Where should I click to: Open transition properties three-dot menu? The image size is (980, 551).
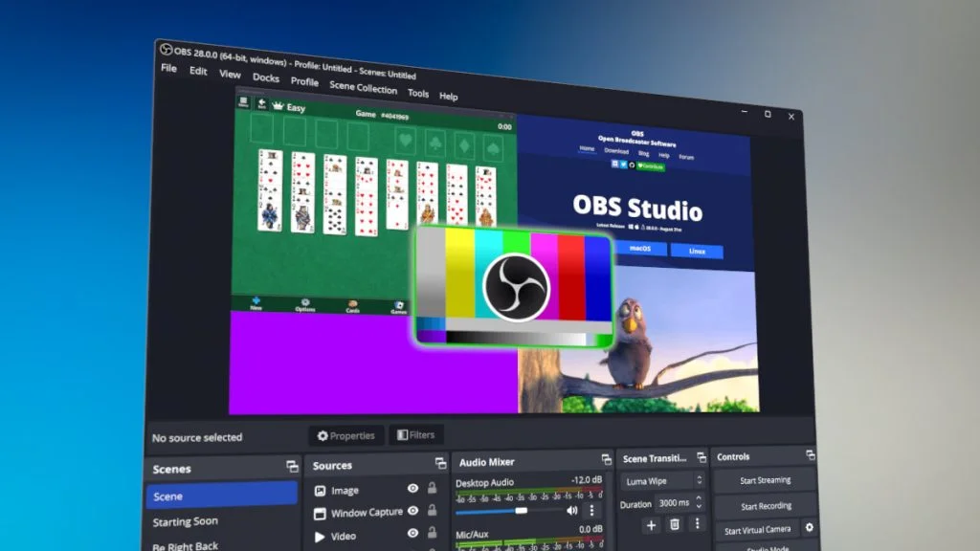698,523
